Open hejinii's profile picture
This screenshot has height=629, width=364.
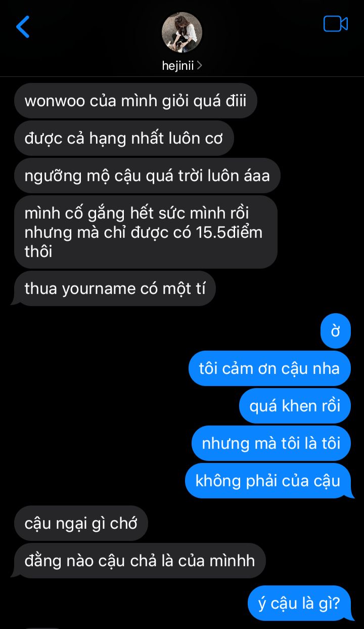182,32
